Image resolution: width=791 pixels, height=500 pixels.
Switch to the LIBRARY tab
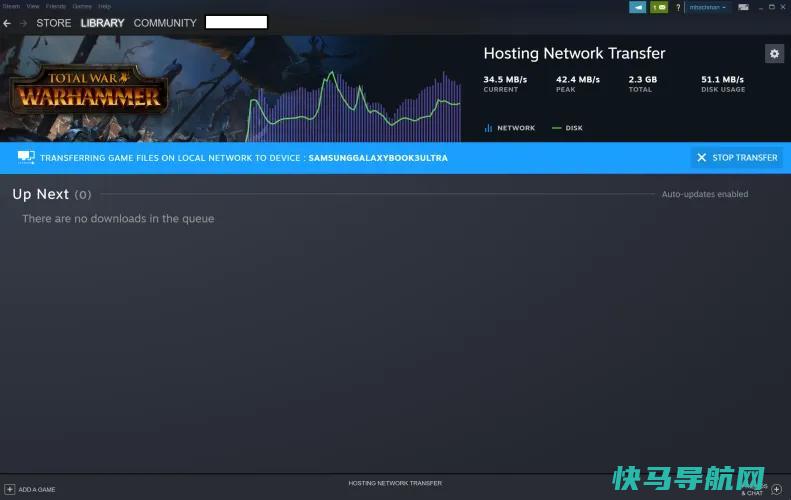(102, 23)
